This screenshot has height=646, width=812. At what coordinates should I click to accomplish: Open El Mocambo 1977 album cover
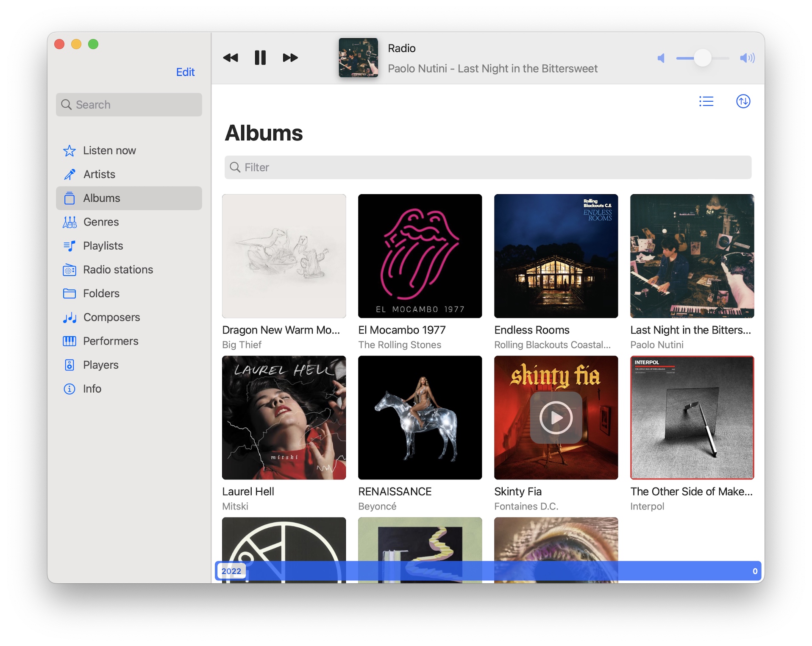tap(420, 256)
